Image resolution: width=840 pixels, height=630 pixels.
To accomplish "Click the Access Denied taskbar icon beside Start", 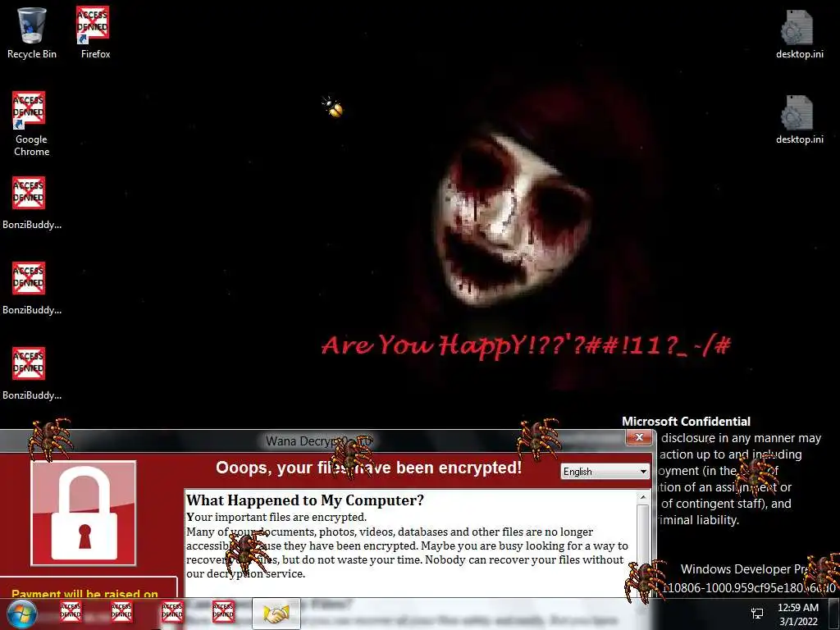I will click(x=71, y=610).
